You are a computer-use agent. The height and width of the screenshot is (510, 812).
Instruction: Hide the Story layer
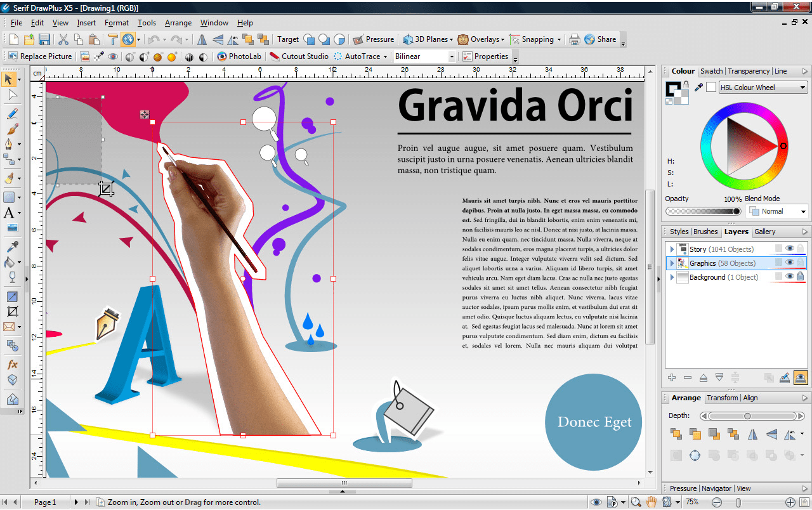[x=790, y=249]
